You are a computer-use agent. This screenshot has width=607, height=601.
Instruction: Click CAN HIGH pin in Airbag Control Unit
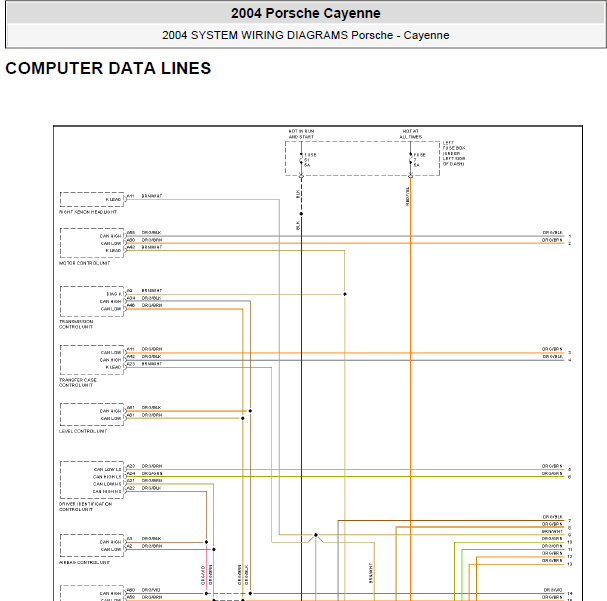(110, 542)
